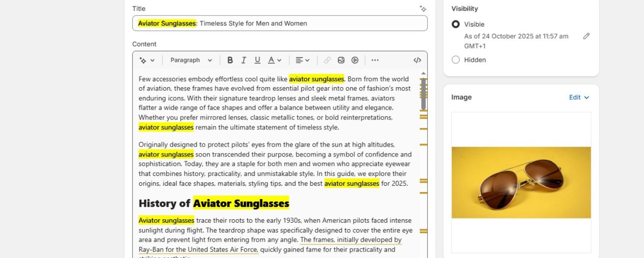This screenshot has width=644, height=258.
Task: Switch to HTML code view
Action: 417,60
